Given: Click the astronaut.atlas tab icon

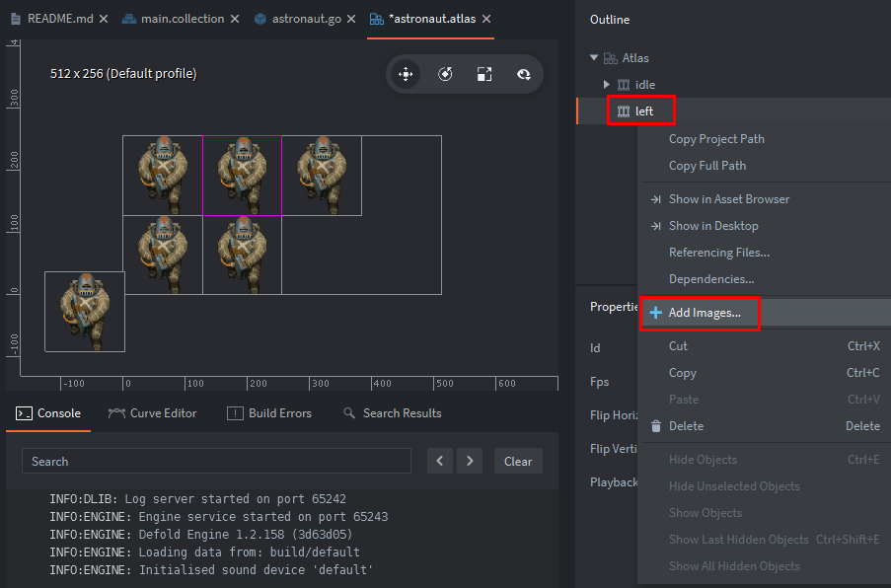Looking at the screenshot, I should [376, 20].
